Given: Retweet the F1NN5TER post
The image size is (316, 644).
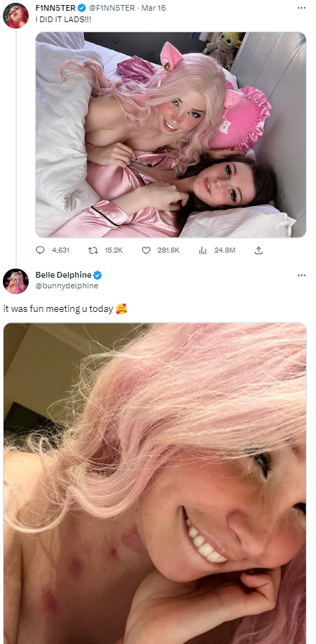Looking at the screenshot, I should (92, 250).
